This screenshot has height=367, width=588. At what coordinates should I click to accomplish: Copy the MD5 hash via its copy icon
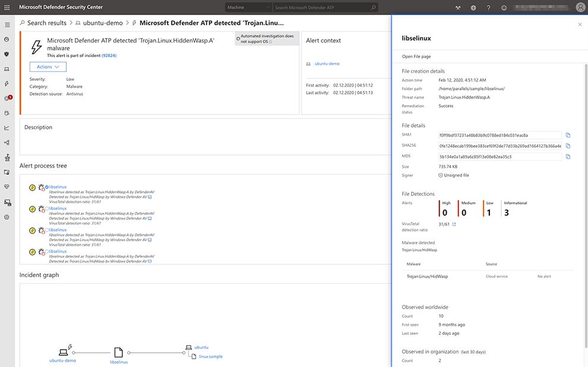point(568,157)
